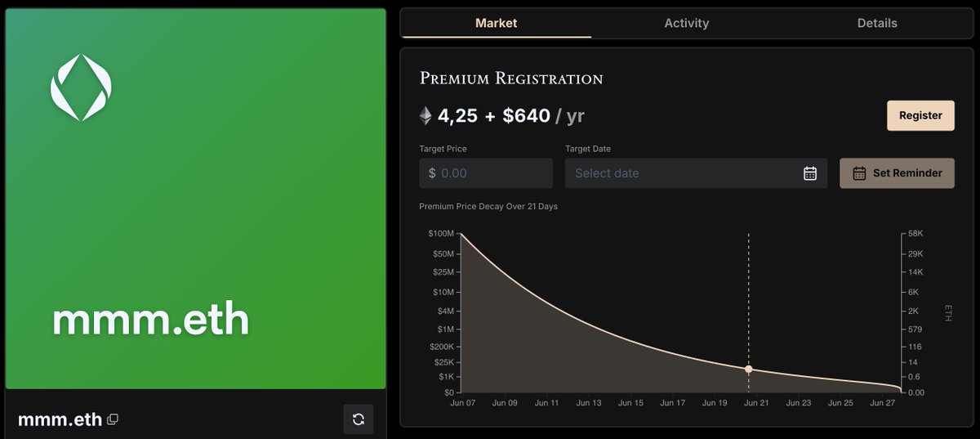This screenshot has width=980, height=439.
Task: Click the refresh icon next to mmm.eth
Action: coord(358,419)
